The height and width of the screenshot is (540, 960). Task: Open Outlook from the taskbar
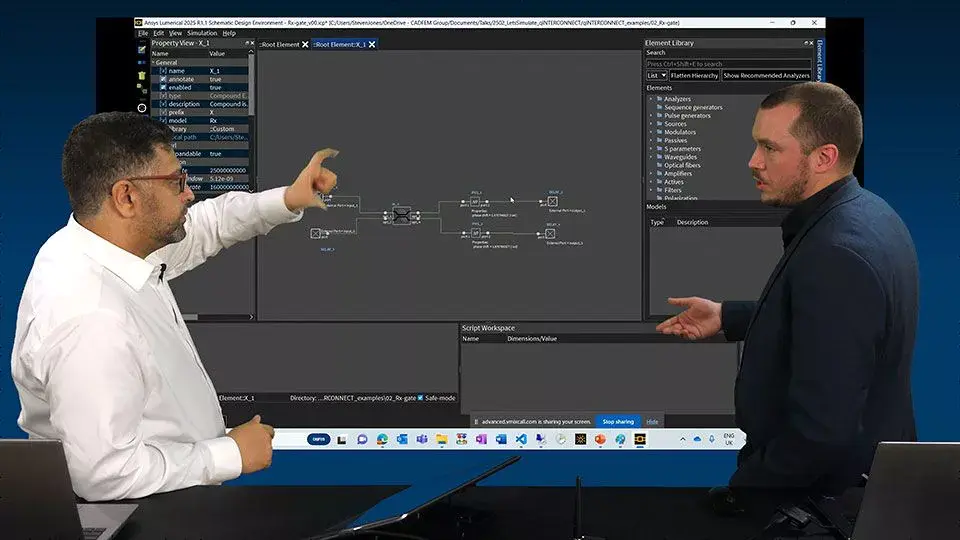pyautogui.click(x=402, y=439)
